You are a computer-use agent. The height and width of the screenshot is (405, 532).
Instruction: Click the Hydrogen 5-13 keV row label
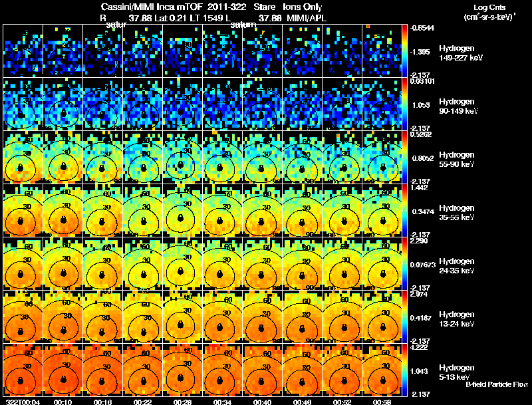click(x=457, y=372)
